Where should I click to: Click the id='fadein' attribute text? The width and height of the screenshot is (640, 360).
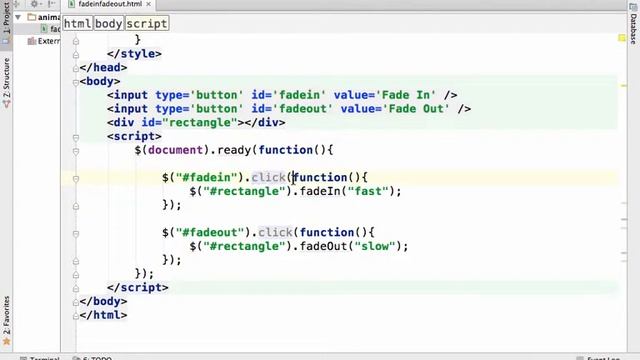click(x=289, y=95)
